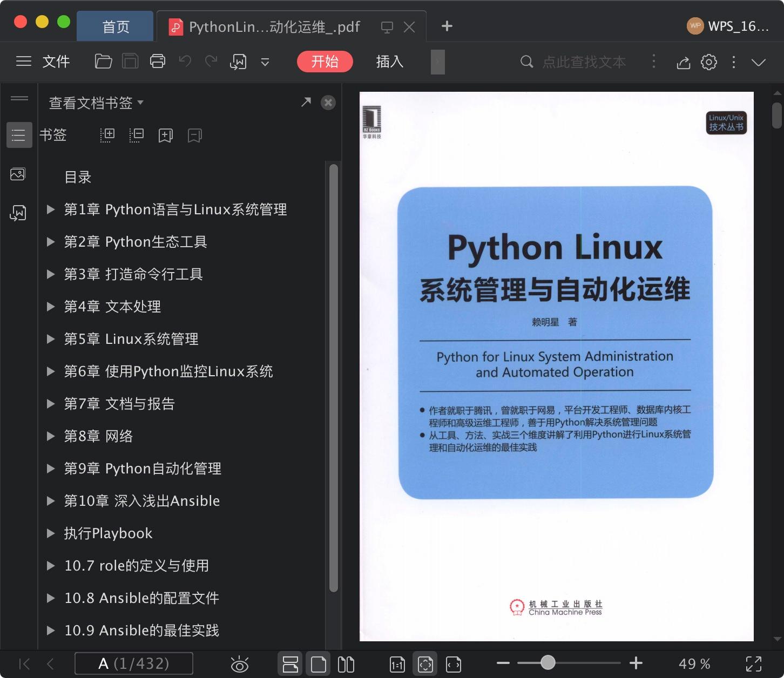Open 10.9 Ansible的最佳实践 bookmark
The height and width of the screenshot is (678, 784).
141,630
